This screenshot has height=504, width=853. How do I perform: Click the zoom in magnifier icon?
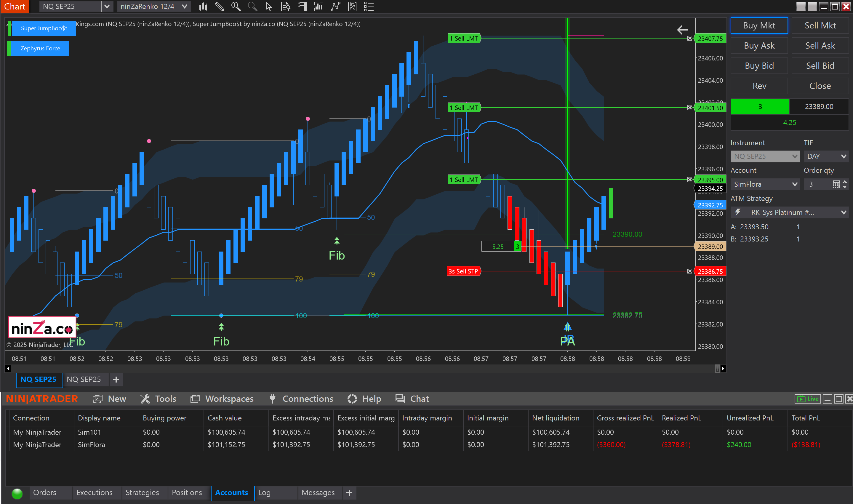[236, 7]
